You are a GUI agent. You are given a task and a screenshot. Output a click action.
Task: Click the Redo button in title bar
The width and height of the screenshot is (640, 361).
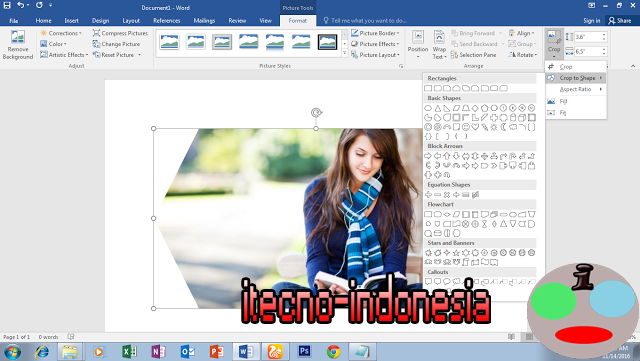[x=39, y=5]
